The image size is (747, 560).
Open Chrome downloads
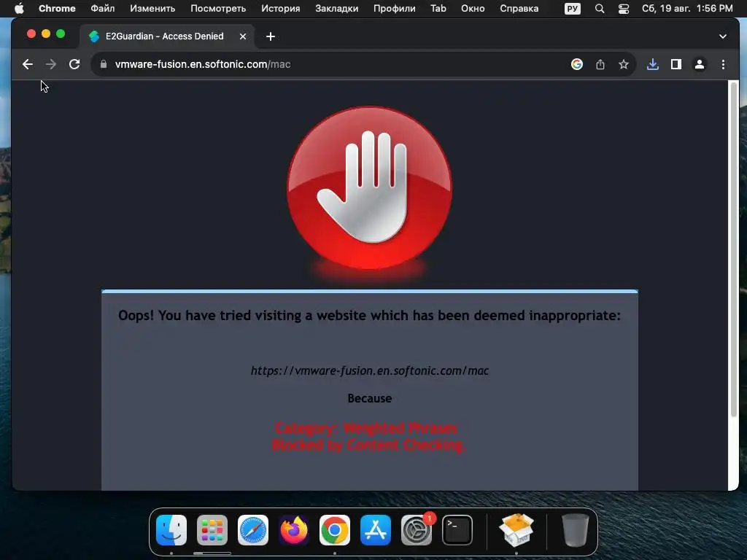click(x=653, y=64)
